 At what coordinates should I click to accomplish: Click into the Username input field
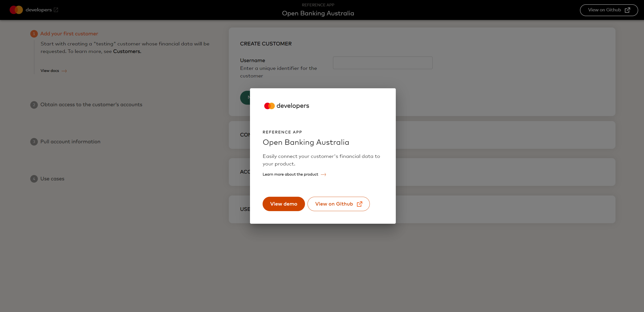[382, 63]
